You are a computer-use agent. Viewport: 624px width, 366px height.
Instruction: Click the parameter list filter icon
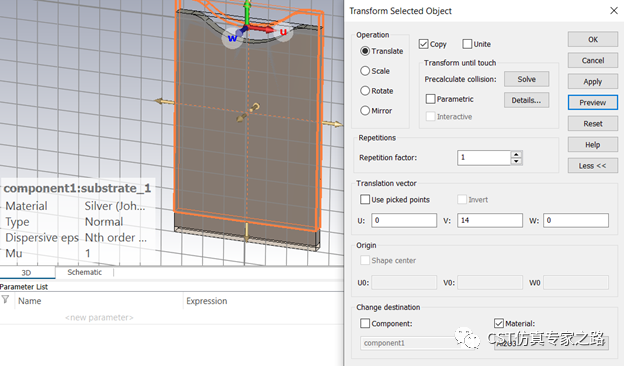6,300
